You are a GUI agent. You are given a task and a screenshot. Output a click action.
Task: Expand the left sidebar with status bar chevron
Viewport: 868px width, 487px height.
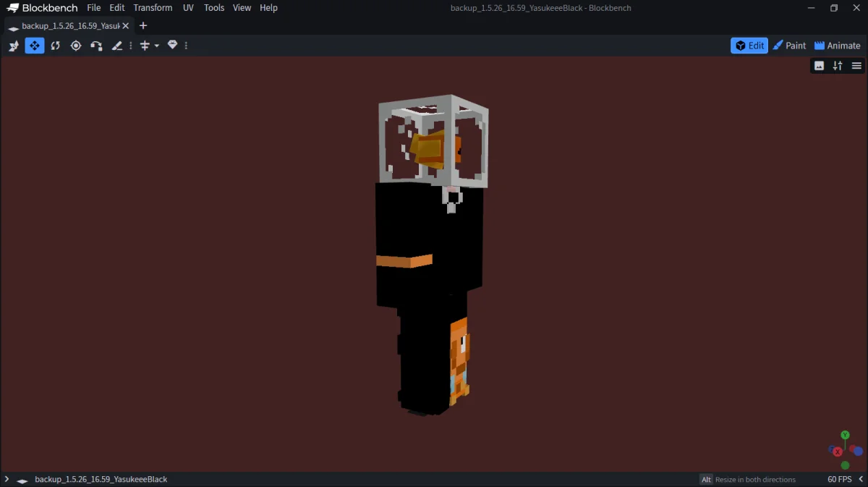pyautogui.click(x=7, y=479)
